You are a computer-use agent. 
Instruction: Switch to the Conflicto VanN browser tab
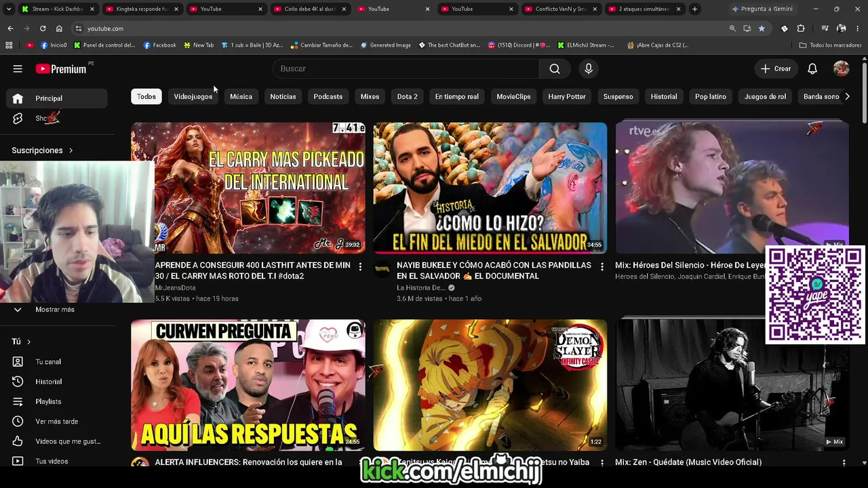[x=561, y=9]
